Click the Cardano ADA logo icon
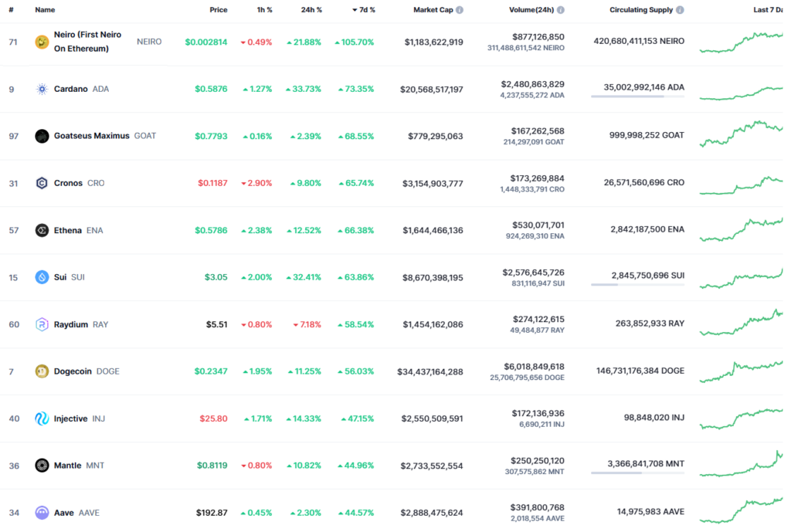This screenshot has width=791, height=532. [x=42, y=90]
